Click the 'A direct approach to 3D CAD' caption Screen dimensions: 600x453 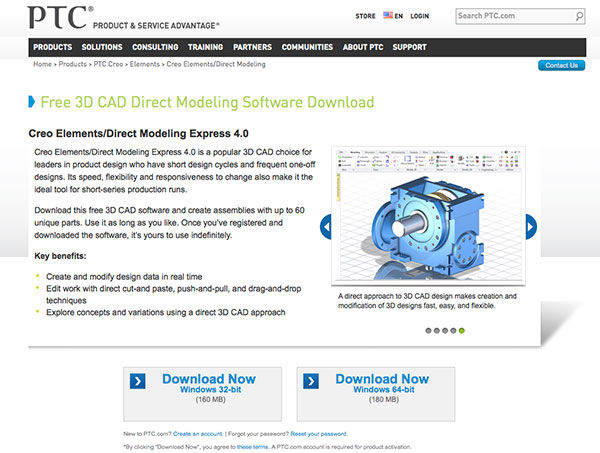click(x=427, y=301)
